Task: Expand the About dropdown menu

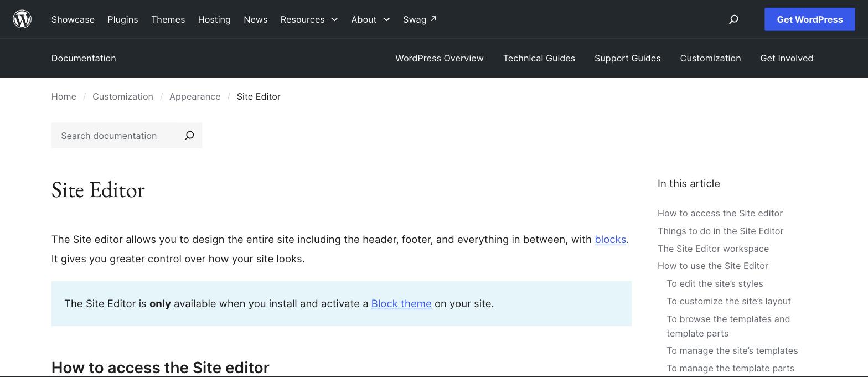Action: click(370, 19)
